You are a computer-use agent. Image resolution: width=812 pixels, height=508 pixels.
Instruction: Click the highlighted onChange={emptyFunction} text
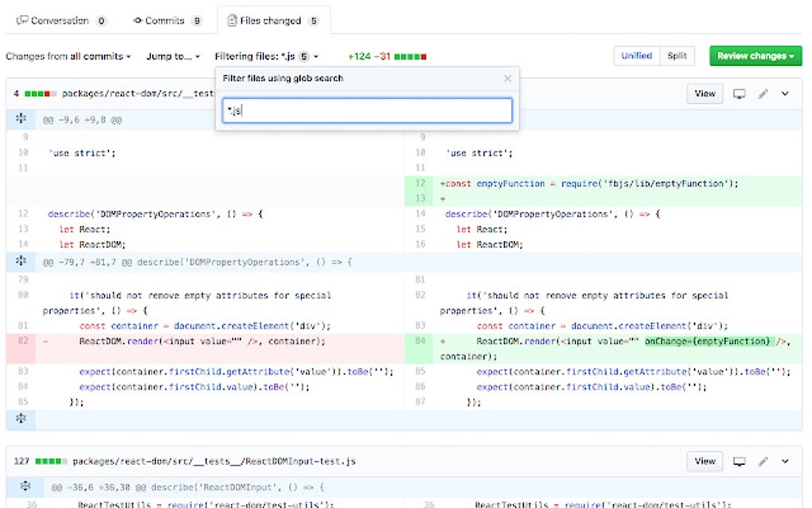click(x=708, y=342)
